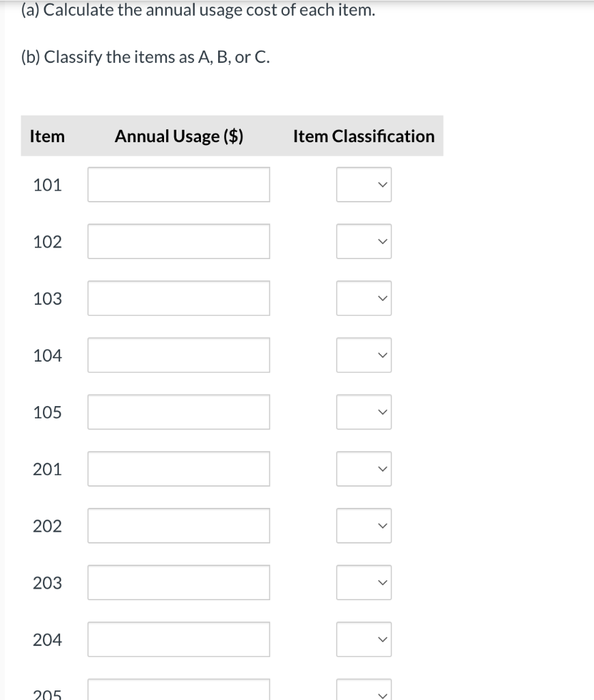Open the classification dropdown for item 104
The width and height of the screenshot is (594, 700).
click(364, 355)
